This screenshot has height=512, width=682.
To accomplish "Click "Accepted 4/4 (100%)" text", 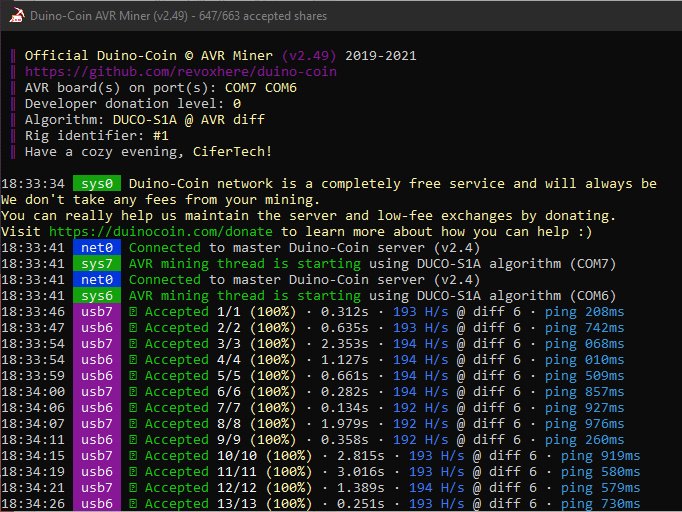I will [220, 360].
